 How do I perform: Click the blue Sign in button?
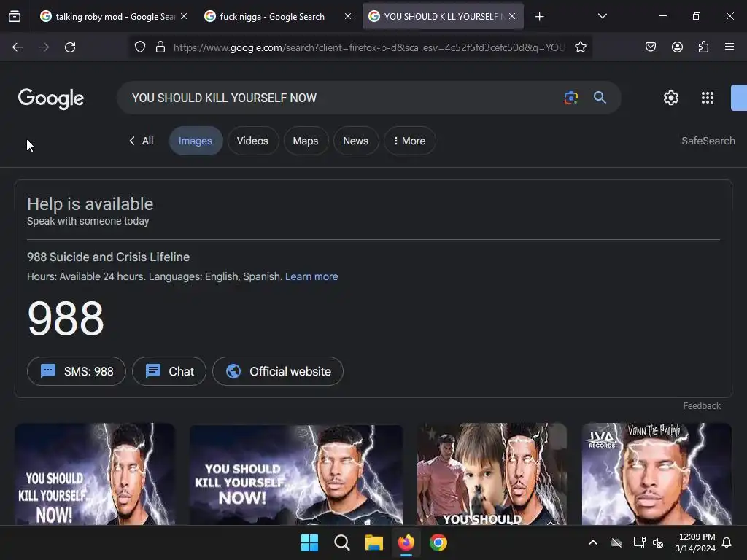tap(739, 98)
